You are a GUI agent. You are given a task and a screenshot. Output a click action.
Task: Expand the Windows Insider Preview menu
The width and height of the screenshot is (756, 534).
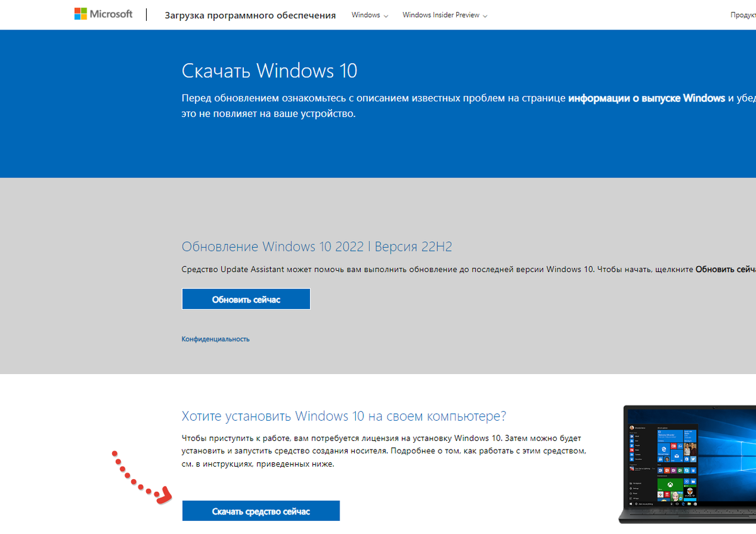445,15
